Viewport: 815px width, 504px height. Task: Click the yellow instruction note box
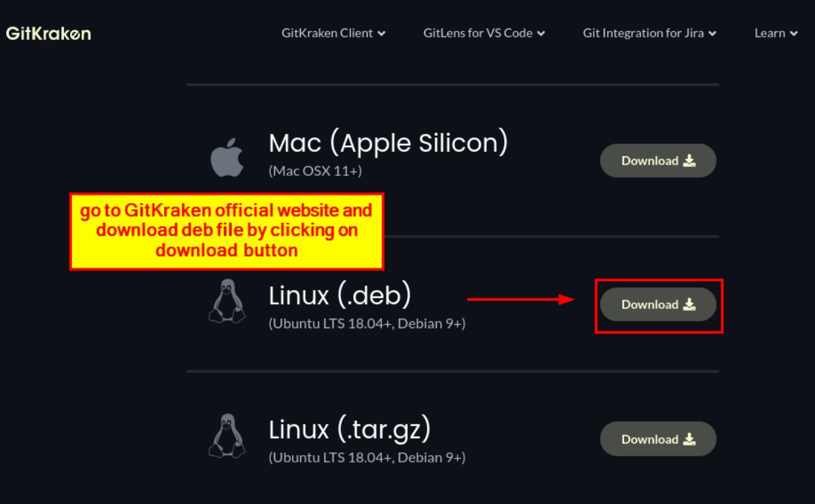[x=227, y=231]
